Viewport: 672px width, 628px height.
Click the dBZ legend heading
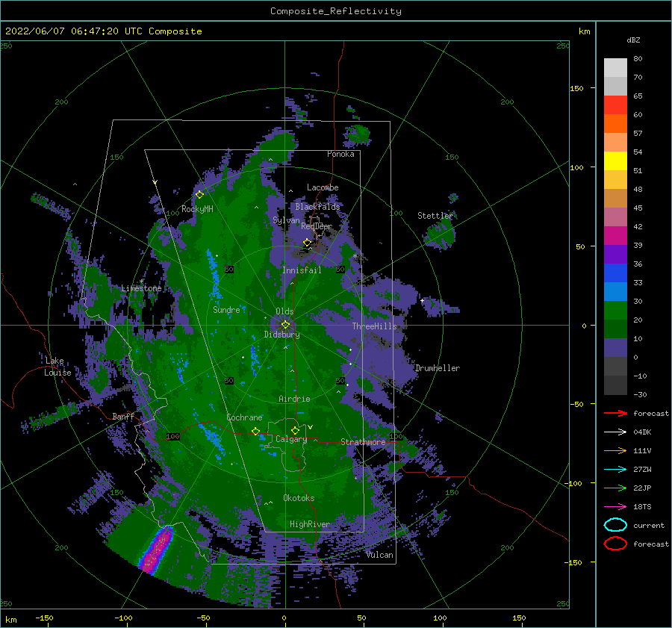633,40
